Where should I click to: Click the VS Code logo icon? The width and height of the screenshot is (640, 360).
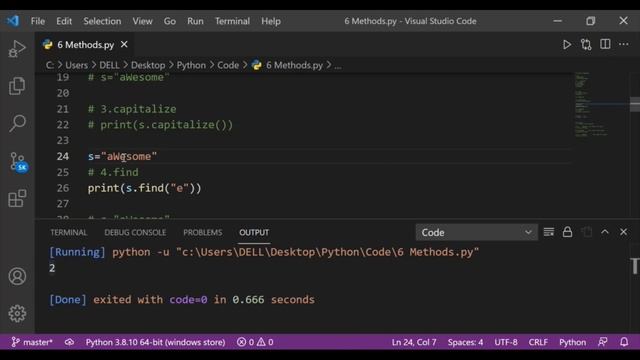pyautogui.click(x=13, y=21)
